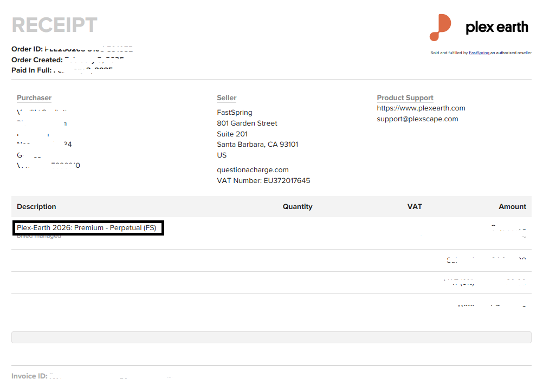The image size is (543, 392).
Task: Click the "Sold and fulfilled by" text
Action: [x=449, y=53]
